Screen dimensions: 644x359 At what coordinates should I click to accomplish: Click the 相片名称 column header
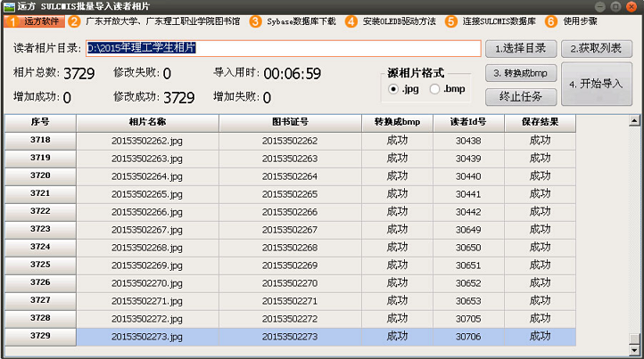coord(147,122)
